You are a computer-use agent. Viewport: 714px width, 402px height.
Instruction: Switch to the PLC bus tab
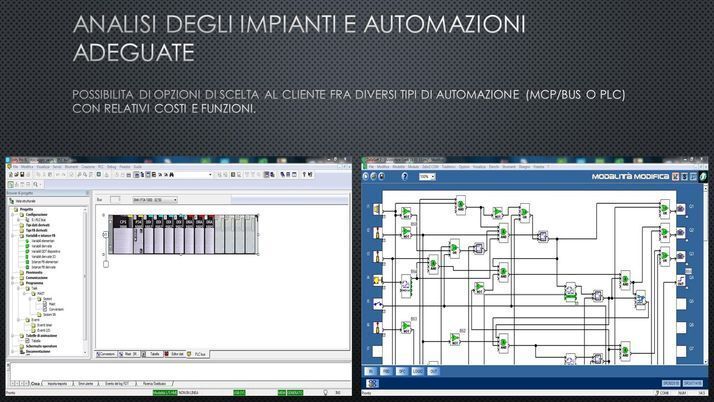point(198,354)
